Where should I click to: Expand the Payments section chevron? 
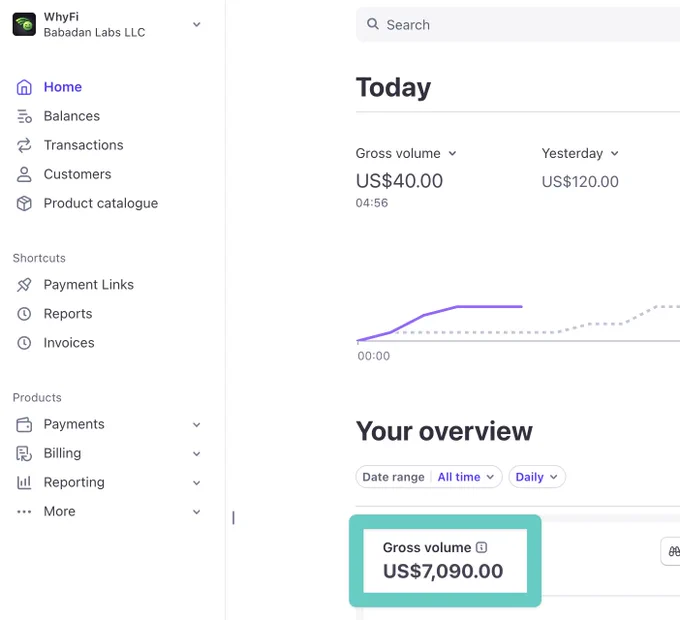point(196,424)
